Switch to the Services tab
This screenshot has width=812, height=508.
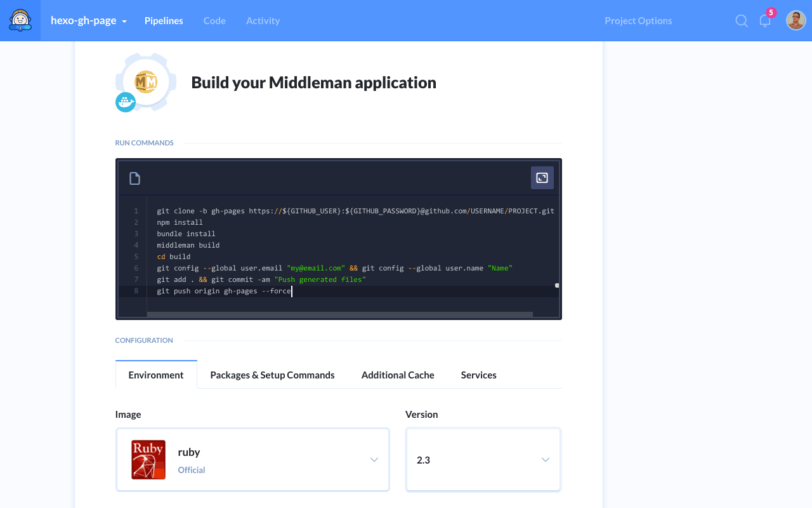tap(478, 375)
